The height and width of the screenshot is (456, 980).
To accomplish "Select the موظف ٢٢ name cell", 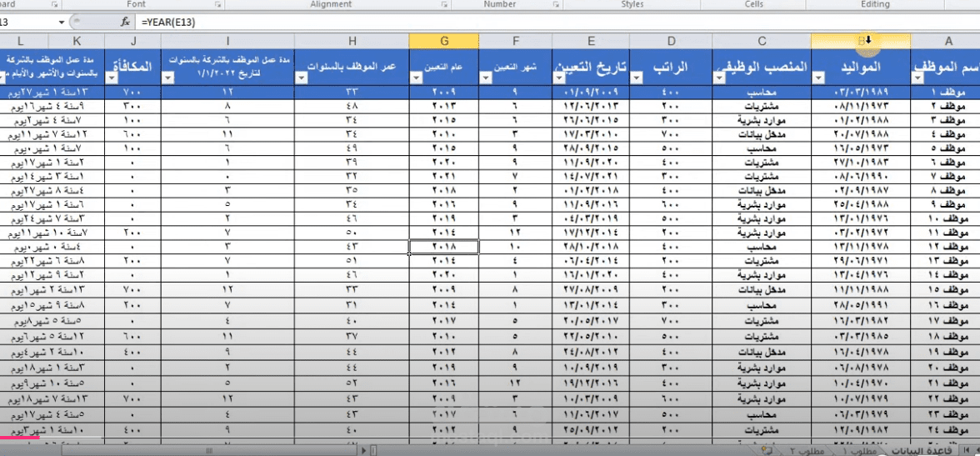I will [x=946, y=398].
